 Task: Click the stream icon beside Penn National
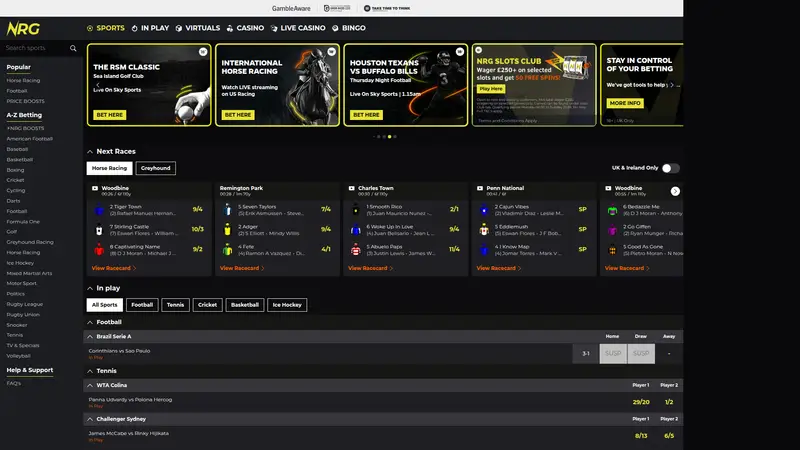point(480,188)
